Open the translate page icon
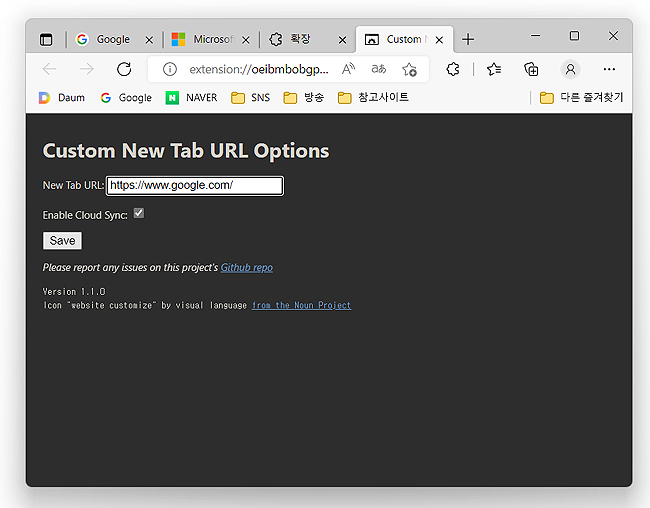The height and width of the screenshot is (508, 650). click(x=378, y=69)
